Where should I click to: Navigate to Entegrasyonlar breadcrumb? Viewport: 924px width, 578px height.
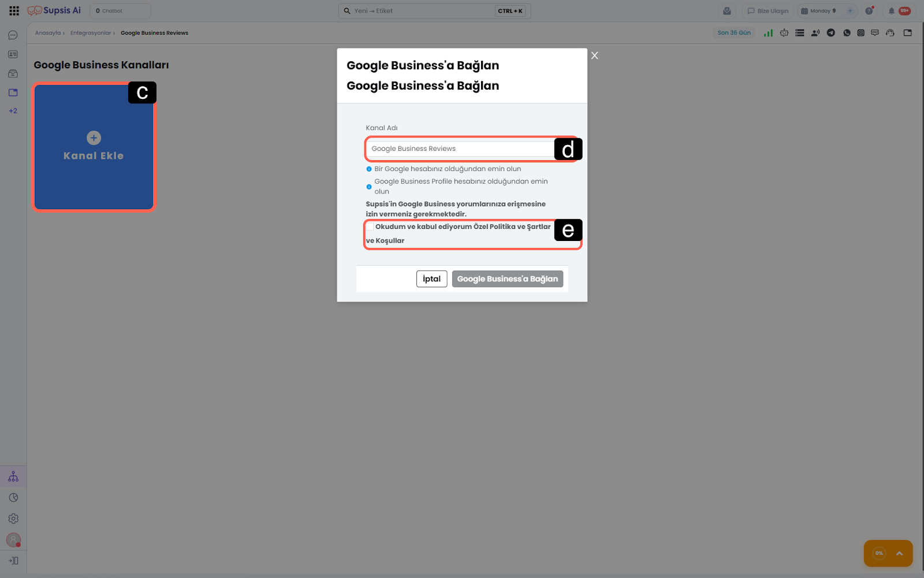click(x=90, y=33)
